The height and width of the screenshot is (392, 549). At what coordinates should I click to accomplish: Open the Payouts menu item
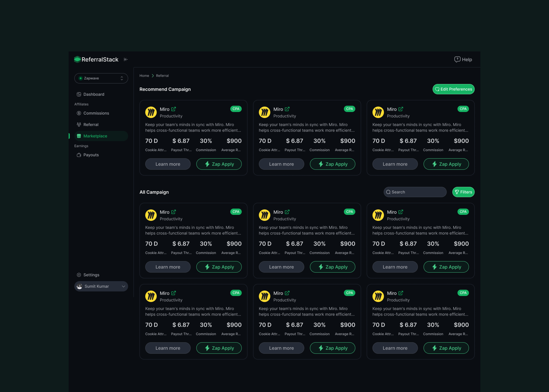[x=91, y=155]
